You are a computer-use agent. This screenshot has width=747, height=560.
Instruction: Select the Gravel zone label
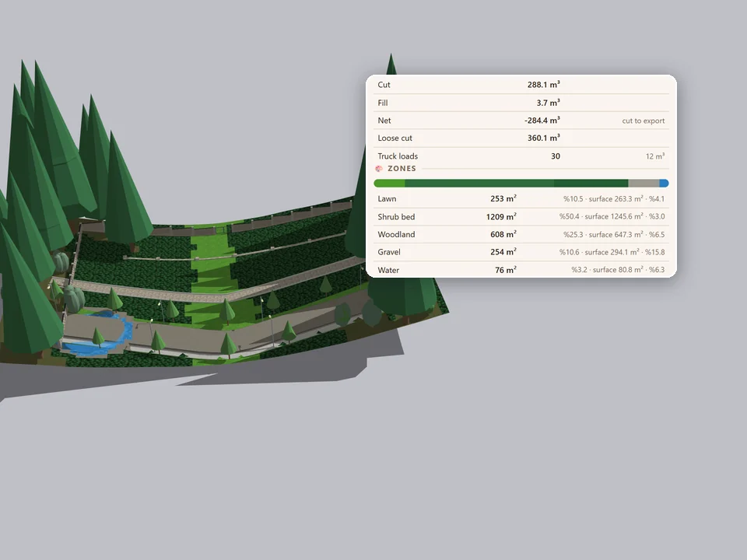[389, 252]
